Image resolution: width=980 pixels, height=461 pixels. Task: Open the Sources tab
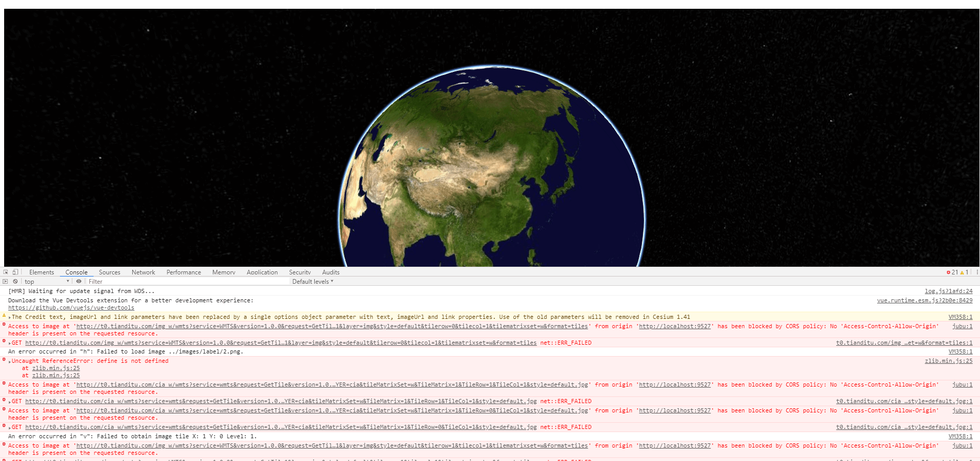110,272
